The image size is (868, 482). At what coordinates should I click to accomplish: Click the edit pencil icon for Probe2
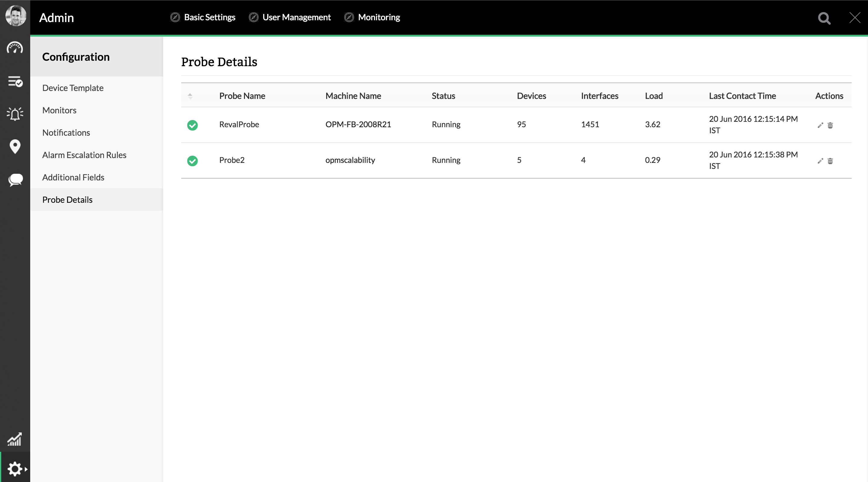pyautogui.click(x=820, y=161)
